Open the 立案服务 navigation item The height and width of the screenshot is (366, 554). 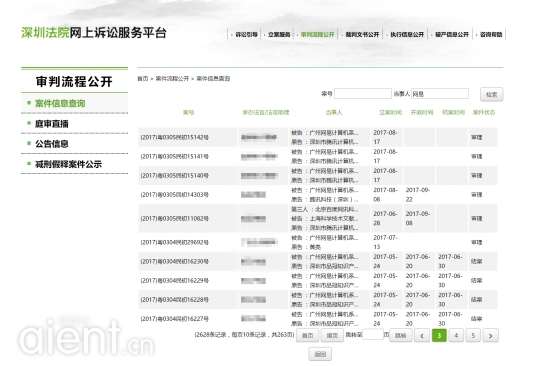coord(279,34)
